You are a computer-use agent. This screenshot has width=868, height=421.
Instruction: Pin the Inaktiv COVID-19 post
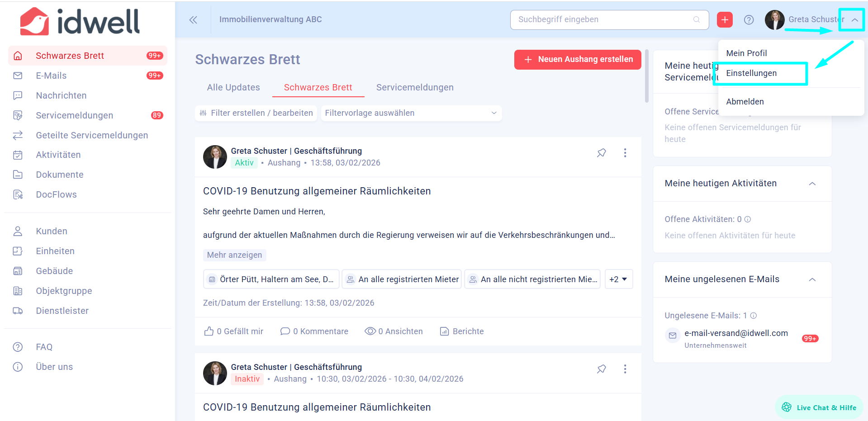tap(601, 369)
